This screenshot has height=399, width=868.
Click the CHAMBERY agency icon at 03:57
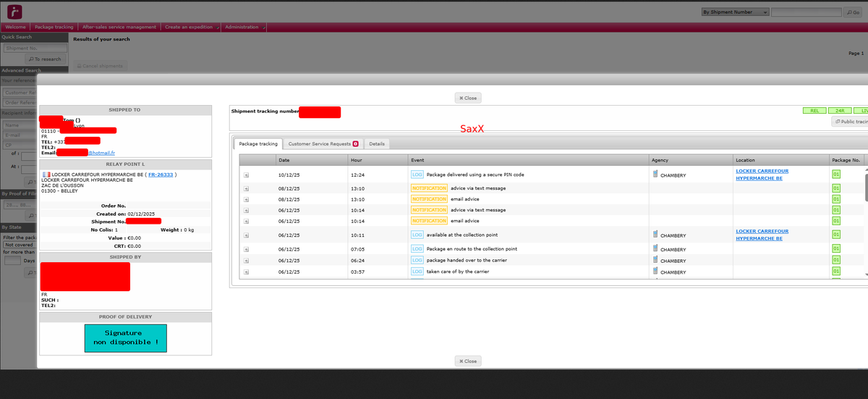pos(655,272)
